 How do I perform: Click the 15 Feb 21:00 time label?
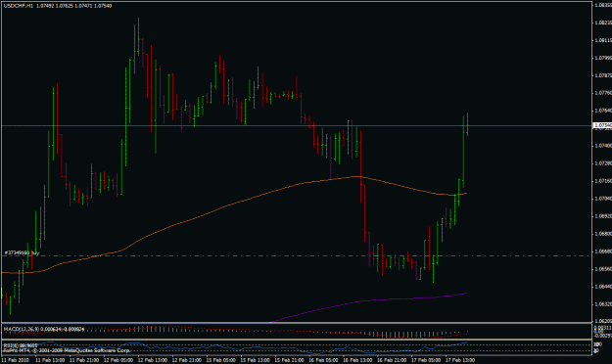click(x=289, y=360)
